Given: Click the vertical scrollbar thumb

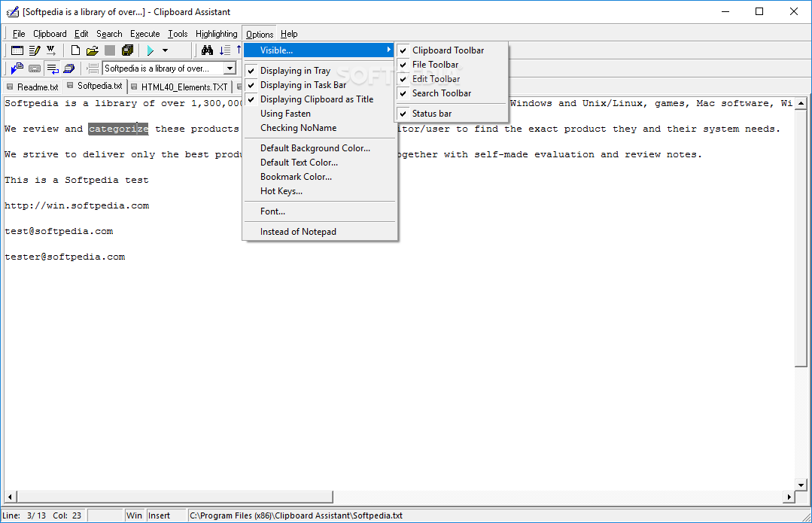Looking at the screenshot, I should pyautogui.click(x=801, y=238).
